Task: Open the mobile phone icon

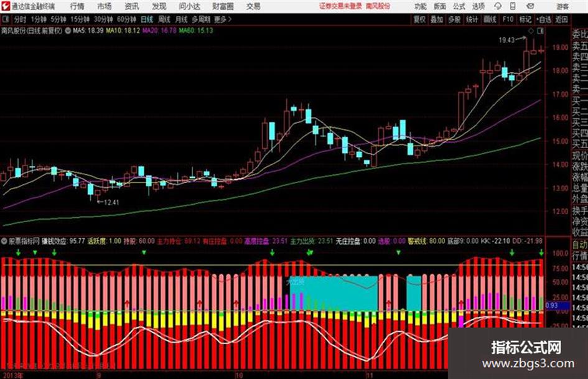Action: (513, 6)
